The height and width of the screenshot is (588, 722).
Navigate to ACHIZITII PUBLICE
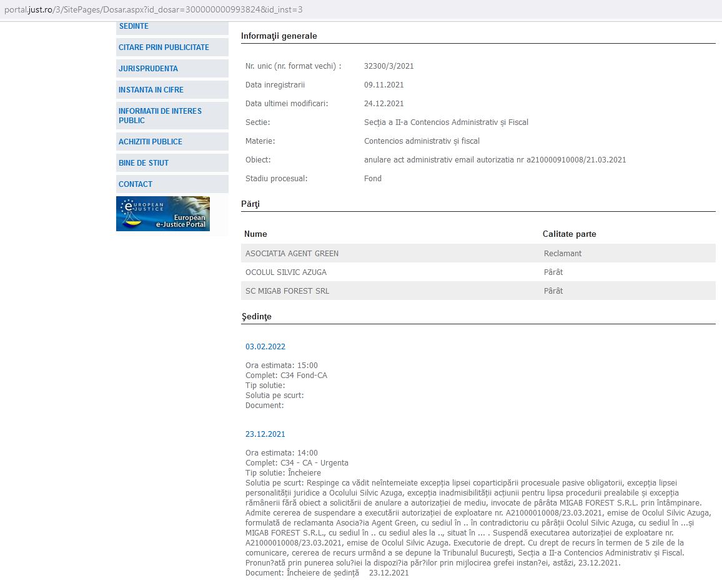[x=151, y=142]
